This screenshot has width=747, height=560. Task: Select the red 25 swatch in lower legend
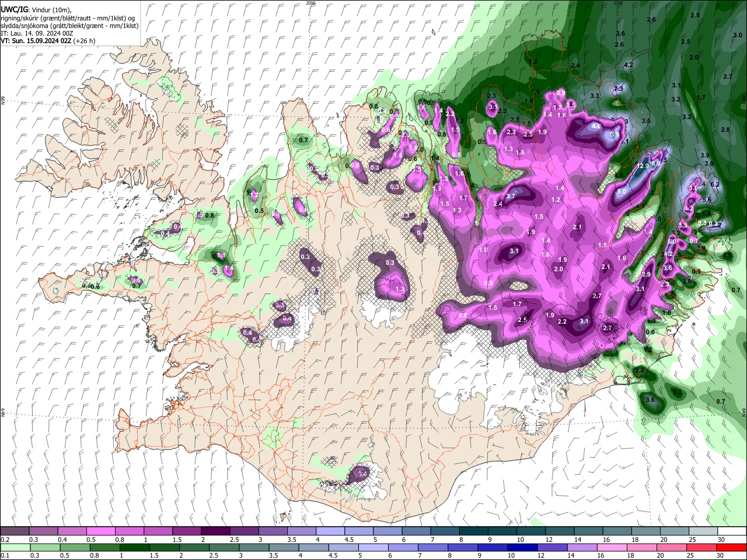point(701,548)
